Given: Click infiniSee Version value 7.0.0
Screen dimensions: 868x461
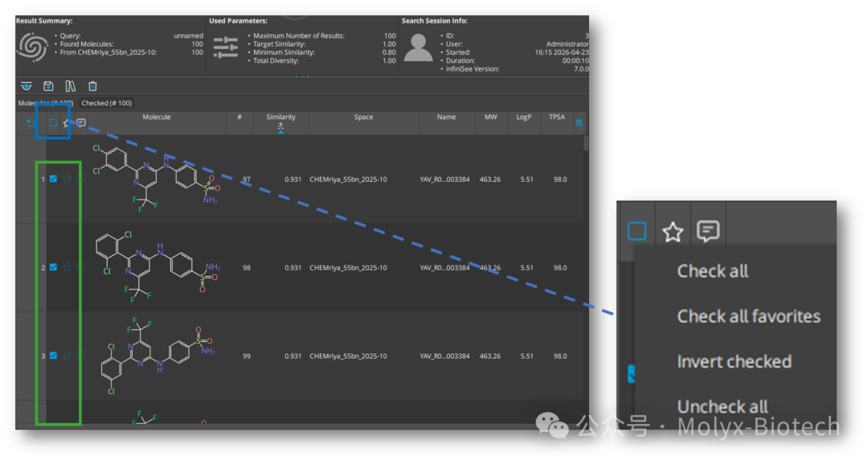Looking at the screenshot, I should 581,69.
